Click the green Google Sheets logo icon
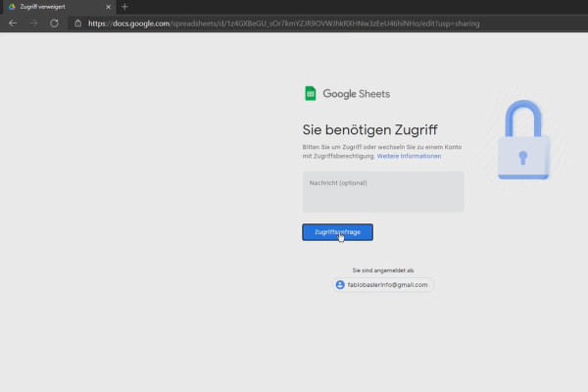Image resolution: width=588 pixels, height=392 pixels. (x=311, y=93)
